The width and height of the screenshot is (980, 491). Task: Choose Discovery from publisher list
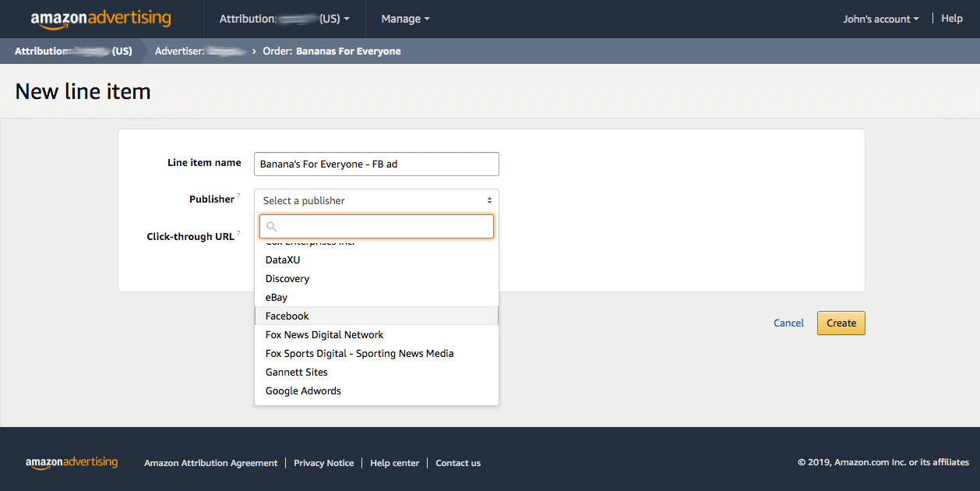(x=376, y=279)
